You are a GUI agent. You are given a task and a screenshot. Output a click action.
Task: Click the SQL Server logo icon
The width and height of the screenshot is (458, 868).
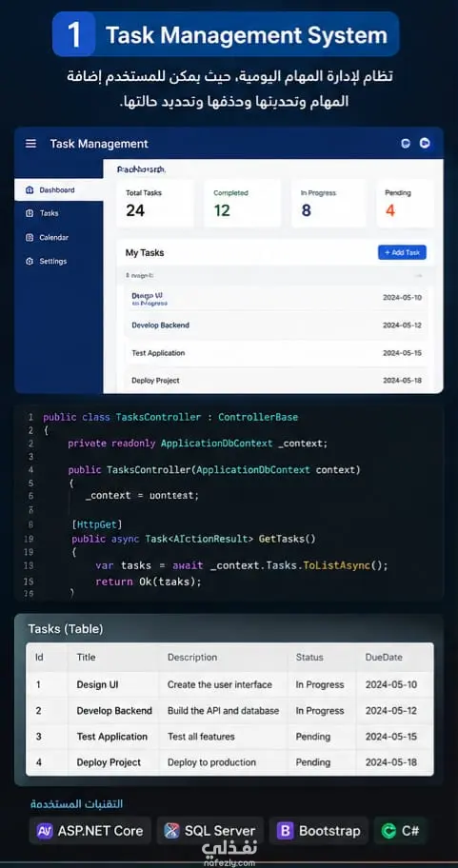[171, 831]
